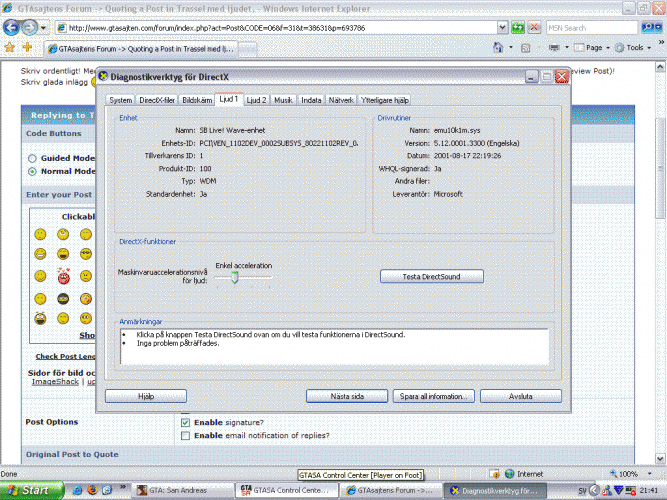The image size is (667, 500).
Task: Uncheck the Enable signature checkbox
Action: [185, 422]
